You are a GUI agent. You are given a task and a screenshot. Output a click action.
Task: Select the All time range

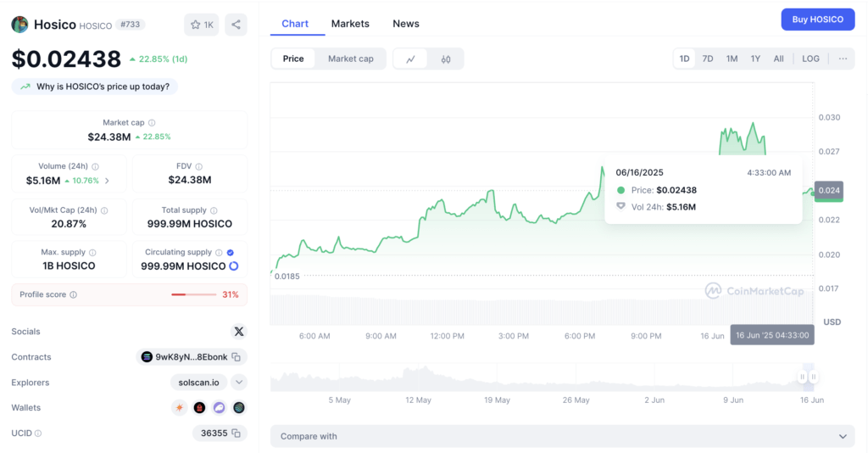(778, 59)
